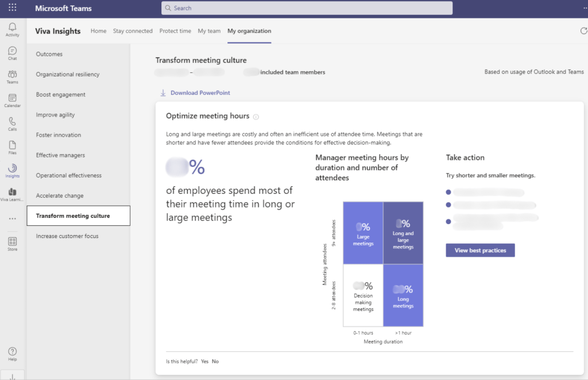The width and height of the screenshot is (588, 380).
Task: Switch to the My team tab
Action: click(x=209, y=31)
